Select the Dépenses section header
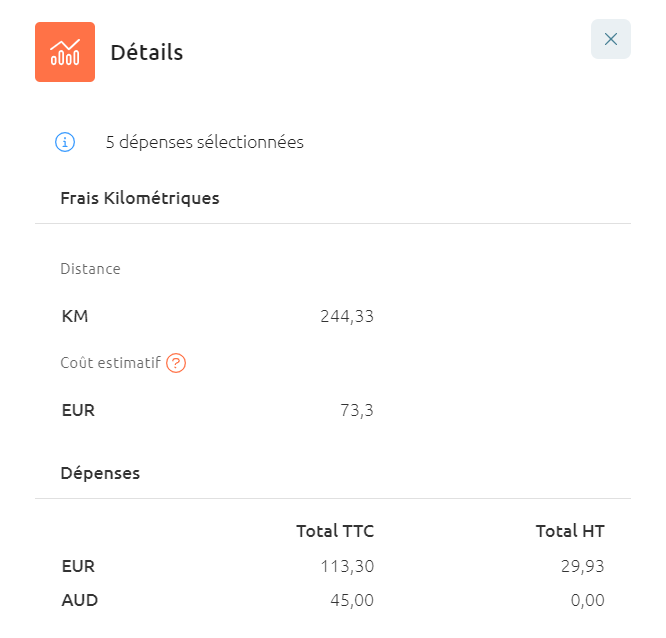Screen dimensions: 666x638 pos(100,473)
